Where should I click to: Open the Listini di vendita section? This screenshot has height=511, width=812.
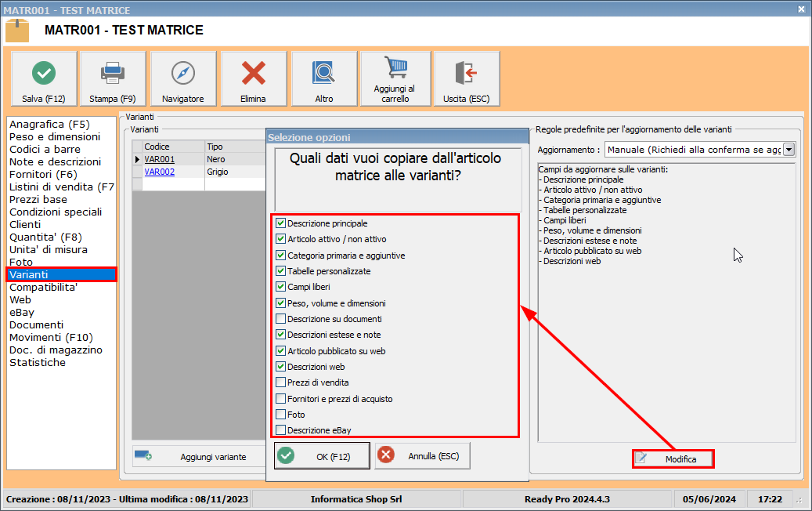tap(61, 187)
